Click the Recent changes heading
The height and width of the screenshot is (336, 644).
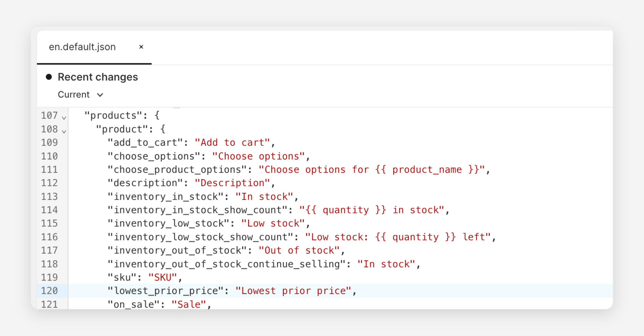click(98, 77)
